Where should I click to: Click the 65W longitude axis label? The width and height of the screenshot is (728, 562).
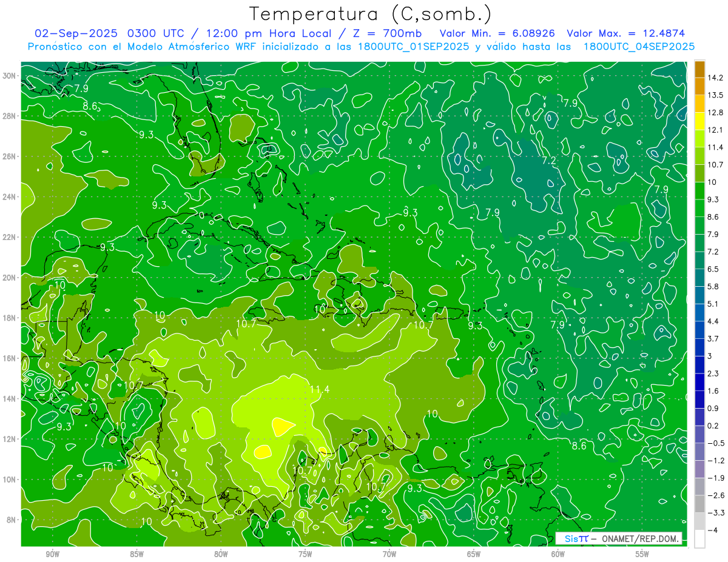pyautogui.click(x=474, y=554)
